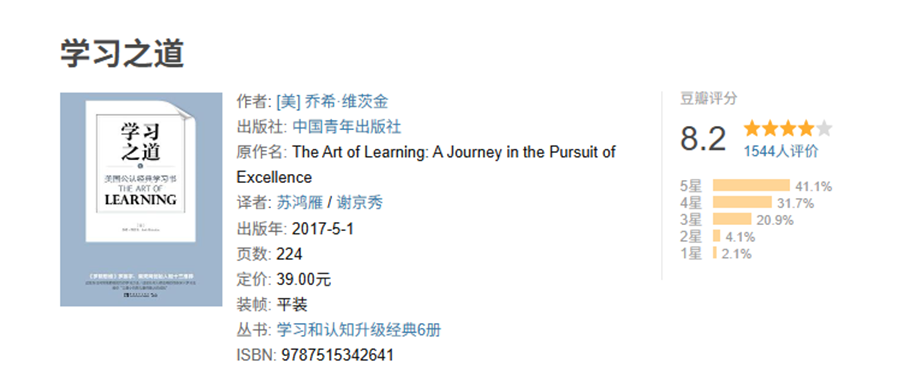The width and height of the screenshot is (921, 381).
Task: Click the 3星 rating bar
Action: coord(732,220)
